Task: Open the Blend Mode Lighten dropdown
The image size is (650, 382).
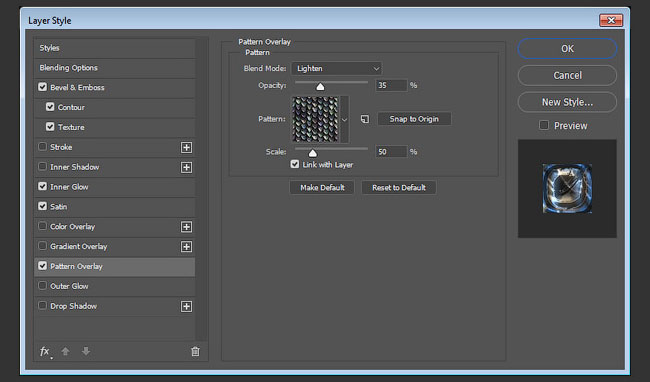Action: 336,68
